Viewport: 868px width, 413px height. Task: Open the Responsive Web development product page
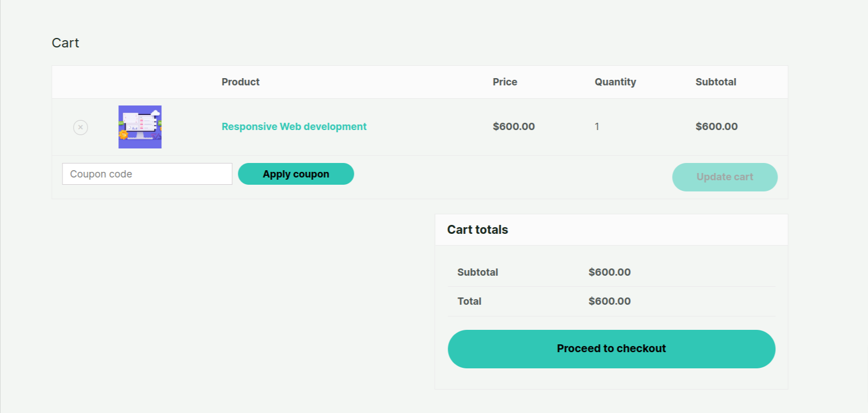[294, 127]
